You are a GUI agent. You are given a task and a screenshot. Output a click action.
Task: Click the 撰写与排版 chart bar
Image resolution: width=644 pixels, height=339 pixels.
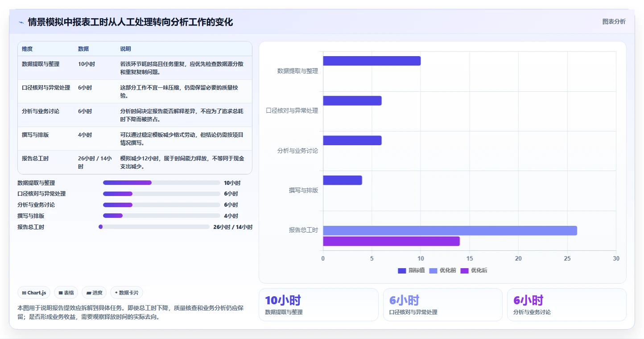coord(342,180)
